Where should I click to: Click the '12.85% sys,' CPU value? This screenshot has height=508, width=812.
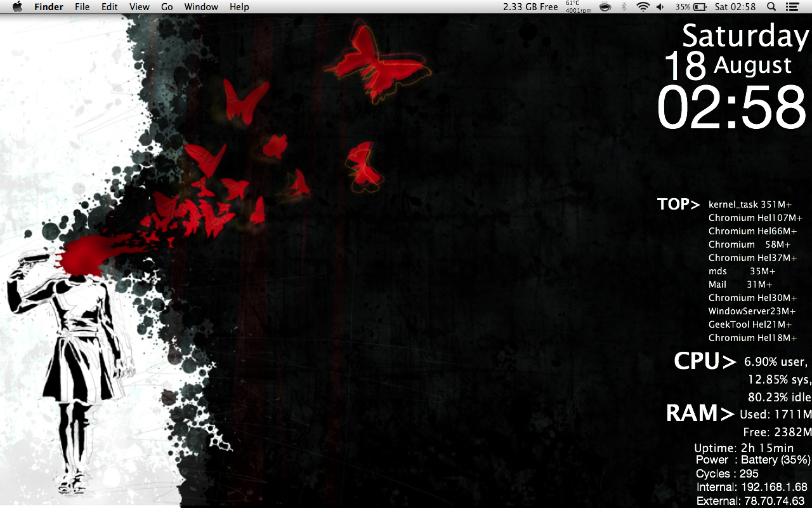[x=780, y=380]
